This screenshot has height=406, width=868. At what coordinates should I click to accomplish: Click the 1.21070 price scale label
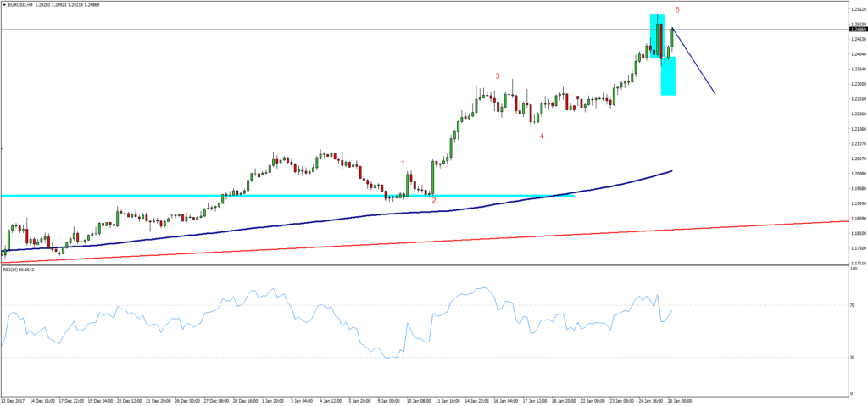click(858, 144)
